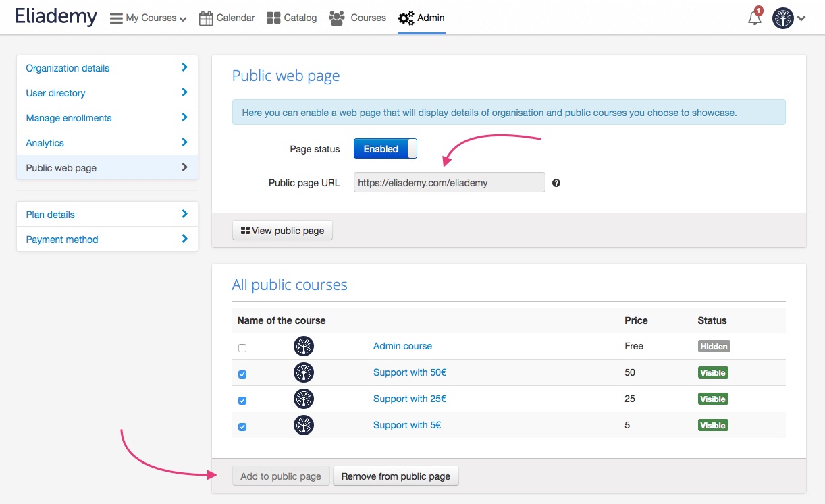Image resolution: width=825 pixels, height=504 pixels.
Task: Go to the course Catalog
Action: pos(292,18)
